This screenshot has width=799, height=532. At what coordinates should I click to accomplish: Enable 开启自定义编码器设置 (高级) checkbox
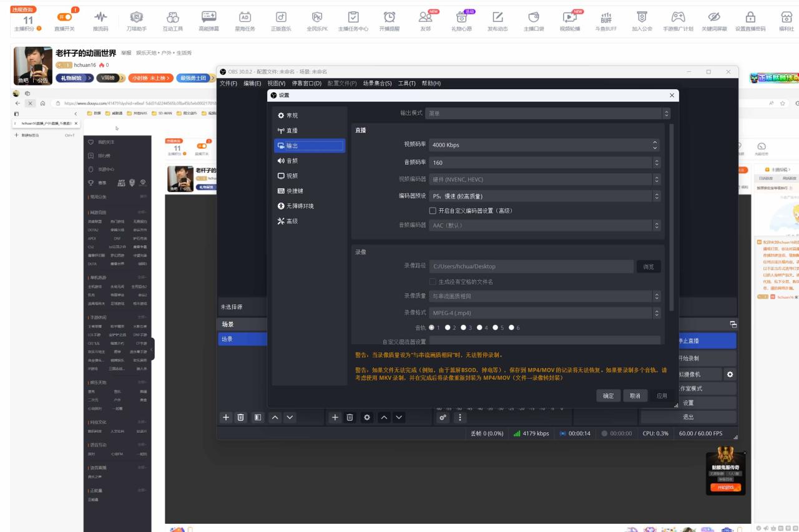click(433, 211)
